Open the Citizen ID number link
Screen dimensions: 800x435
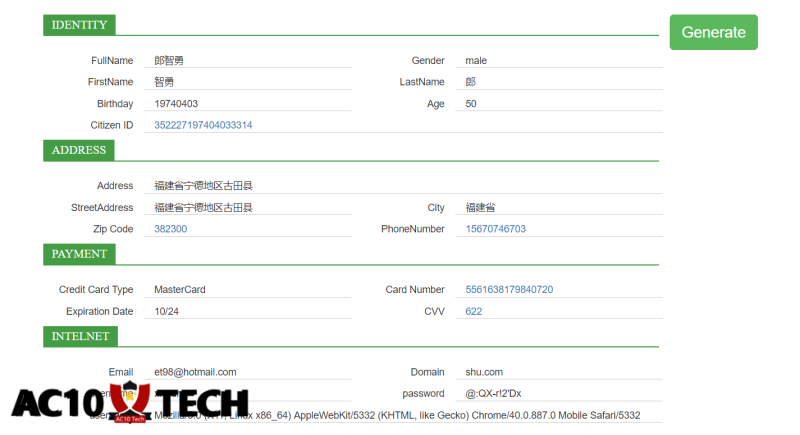pos(203,125)
